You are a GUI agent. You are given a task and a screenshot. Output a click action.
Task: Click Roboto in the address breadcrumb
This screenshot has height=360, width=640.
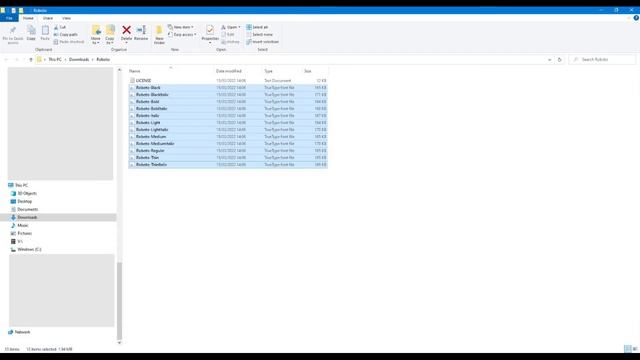(x=103, y=60)
